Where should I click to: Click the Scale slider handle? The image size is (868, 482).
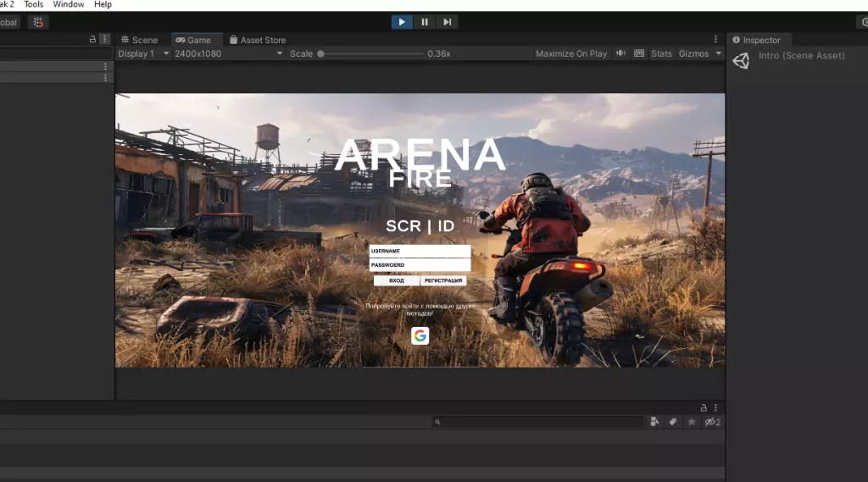point(320,53)
